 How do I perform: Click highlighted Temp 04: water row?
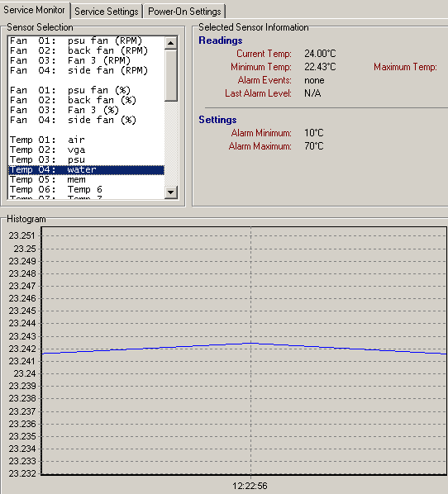[x=86, y=169]
